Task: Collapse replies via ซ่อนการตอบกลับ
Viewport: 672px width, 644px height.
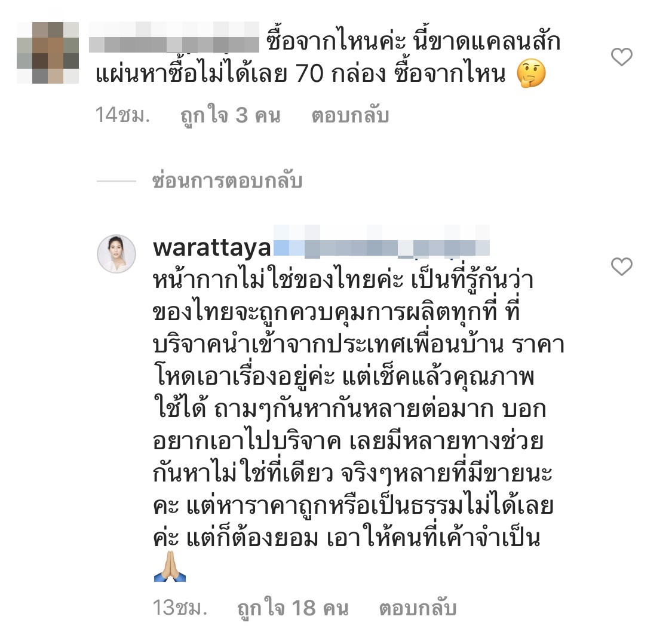Action: tap(228, 180)
